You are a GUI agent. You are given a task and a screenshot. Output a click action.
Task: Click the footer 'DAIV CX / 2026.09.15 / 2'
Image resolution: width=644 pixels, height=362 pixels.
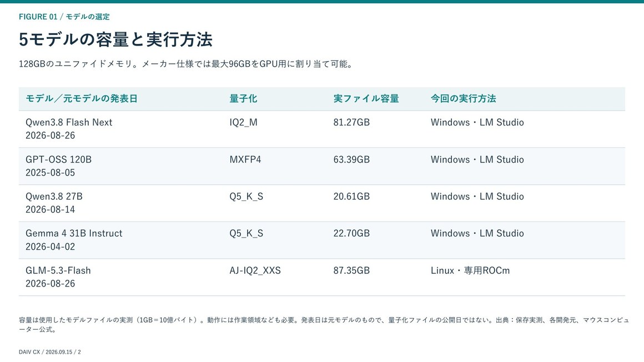(50, 352)
